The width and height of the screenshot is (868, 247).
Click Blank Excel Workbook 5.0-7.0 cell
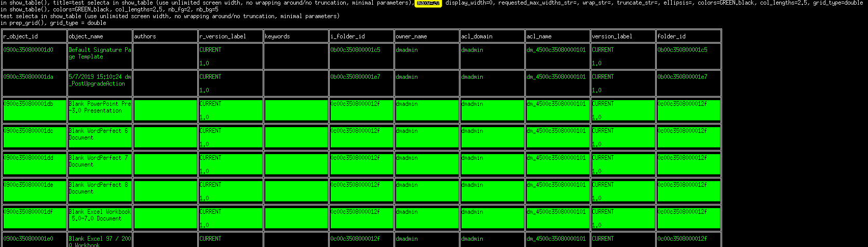point(100,218)
